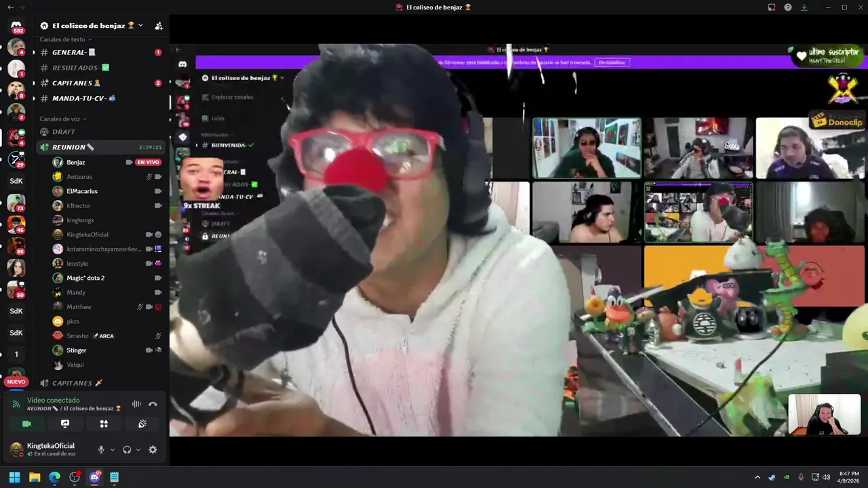Open Discord taskbar icon
Screen dimensions: 868x488
95,477
